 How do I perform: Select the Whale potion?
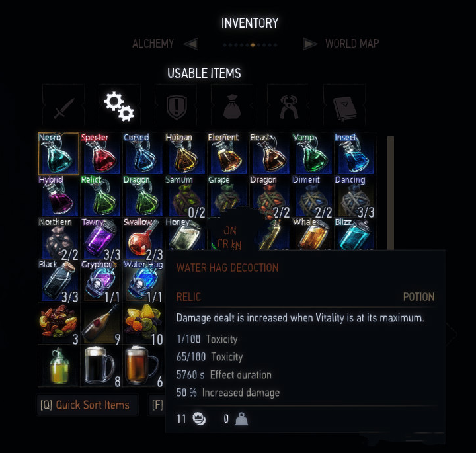tap(313, 234)
